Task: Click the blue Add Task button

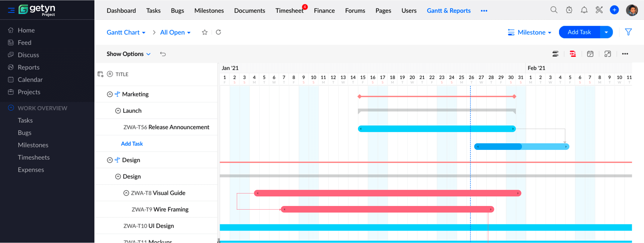Action: [579, 32]
